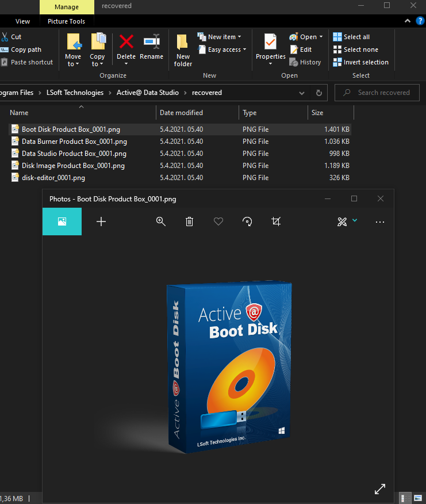The width and height of the screenshot is (426, 504).
Task: Switch Explorer to details view icon
Action: coord(405,498)
